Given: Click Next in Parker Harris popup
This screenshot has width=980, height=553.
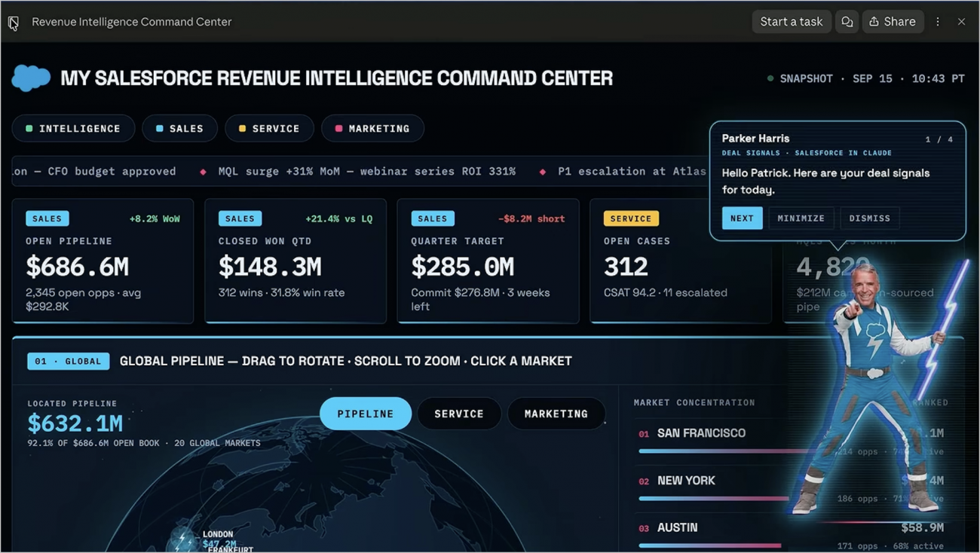Looking at the screenshot, I should pyautogui.click(x=742, y=218).
